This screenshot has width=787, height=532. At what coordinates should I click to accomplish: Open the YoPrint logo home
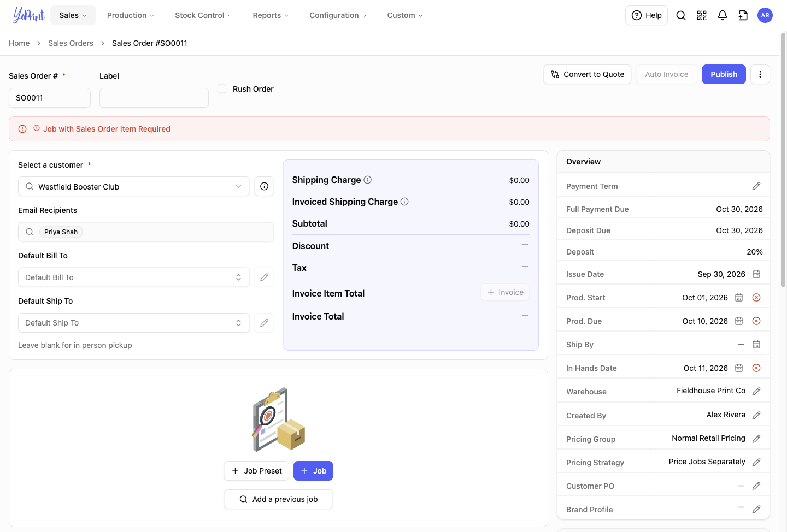coord(28,15)
